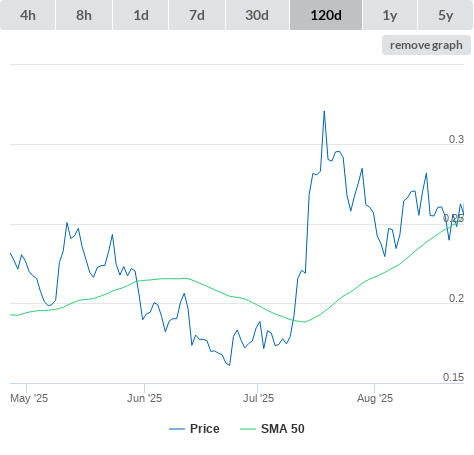Click the Aug '25 axis label
Viewport: 474px width, 455px height.
click(375, 398)
